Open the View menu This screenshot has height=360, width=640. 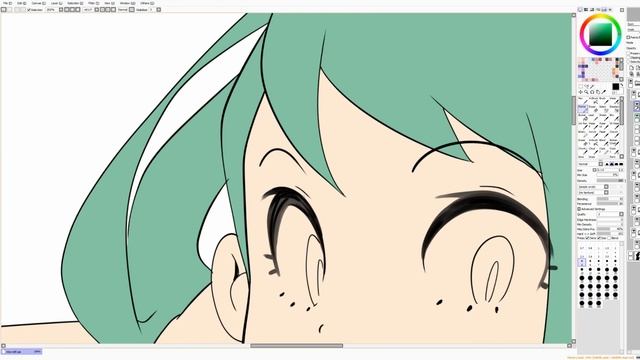109,3
